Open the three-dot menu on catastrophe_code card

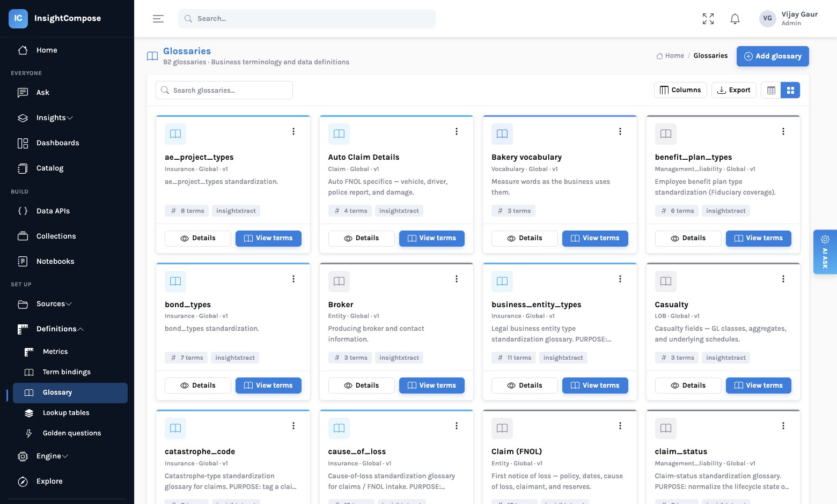click(293, 426)
